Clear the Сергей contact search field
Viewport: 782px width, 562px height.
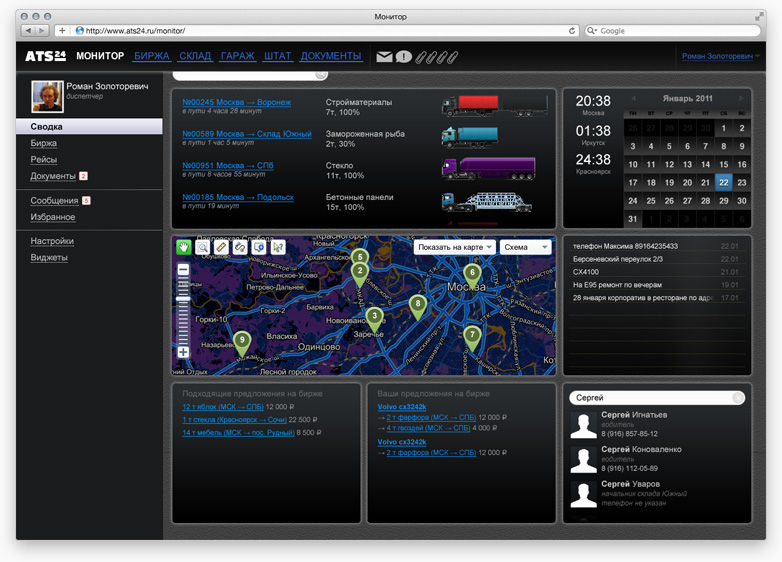(x=738, y=397)
